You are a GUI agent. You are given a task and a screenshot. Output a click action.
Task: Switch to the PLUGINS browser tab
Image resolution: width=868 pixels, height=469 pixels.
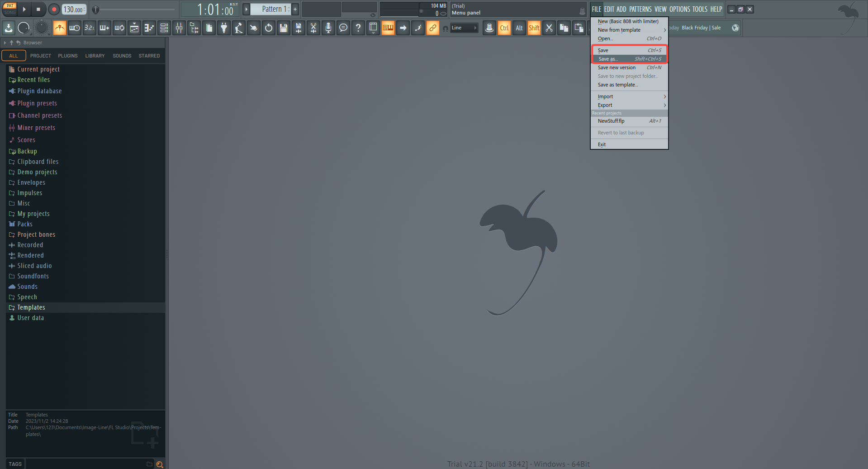(x=67, y=56)
